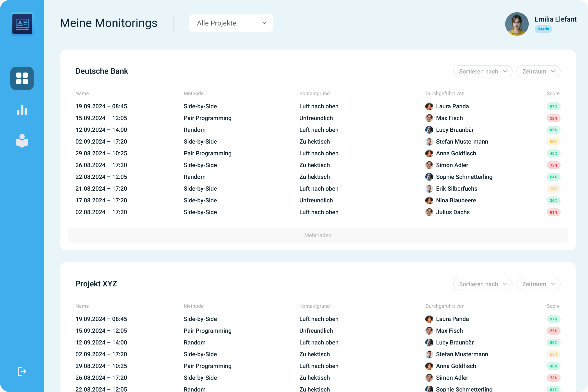The height and width of the screenshot is (392, 588).
Task: Click Emilia Elefant's profile picture
Action: (x=516, y=24)
